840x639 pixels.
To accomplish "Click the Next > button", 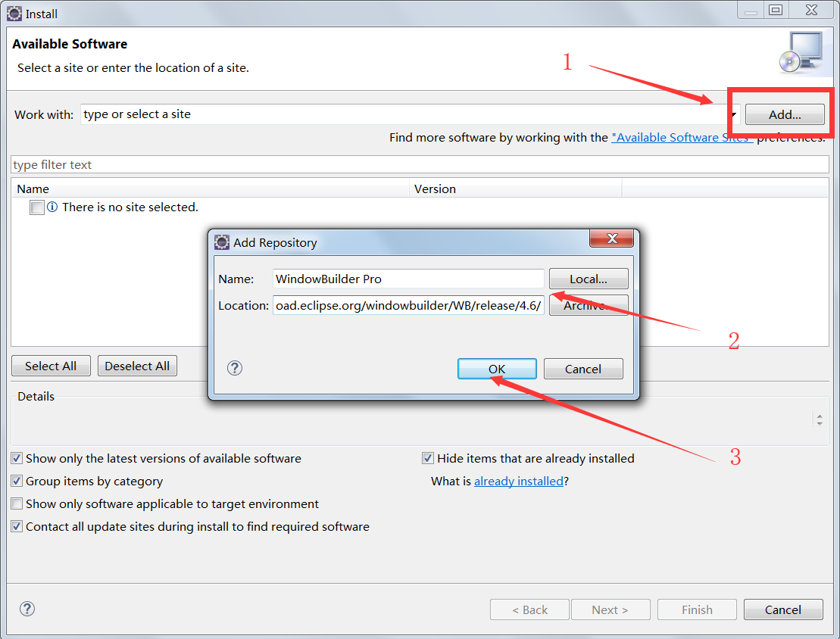I will point(610,609).
